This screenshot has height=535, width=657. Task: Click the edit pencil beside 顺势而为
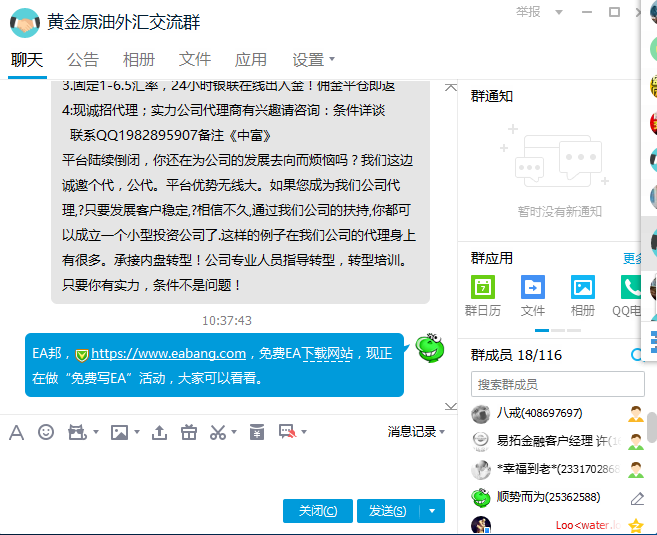click(x=637, y=498)
